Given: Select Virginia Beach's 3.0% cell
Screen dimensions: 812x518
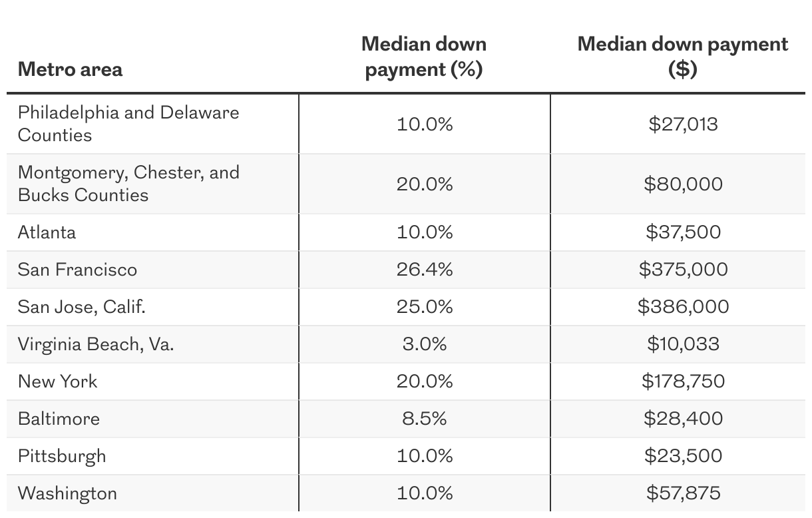Looking at the screenshot, I should tap(425, 344).
